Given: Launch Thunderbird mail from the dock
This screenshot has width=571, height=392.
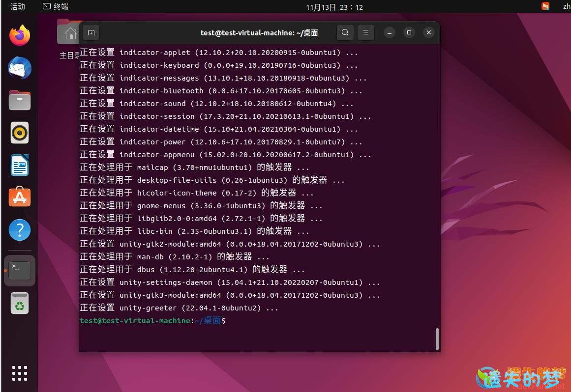Looking at the screenshot, I should click(20, 68).
